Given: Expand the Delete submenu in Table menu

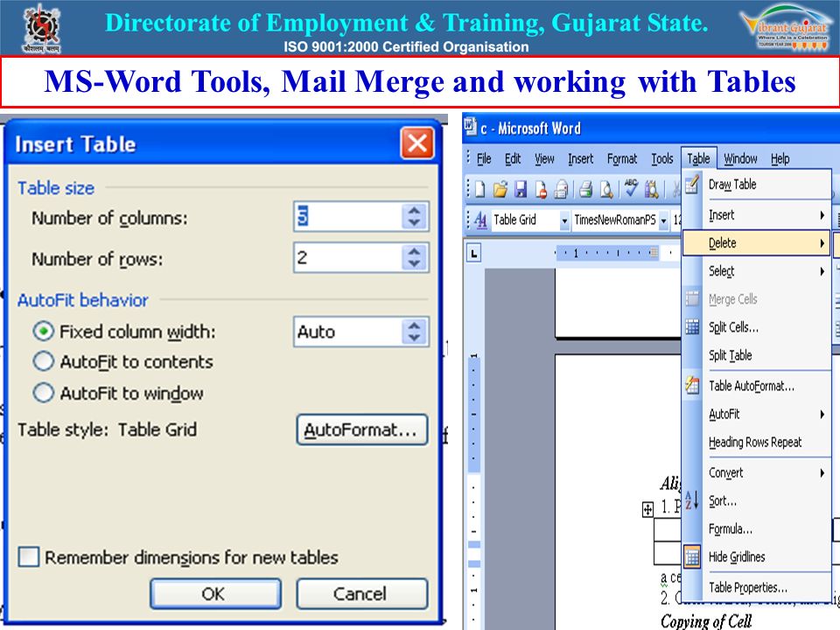Looking at the screenshot, I should click(x=822, y=243).
